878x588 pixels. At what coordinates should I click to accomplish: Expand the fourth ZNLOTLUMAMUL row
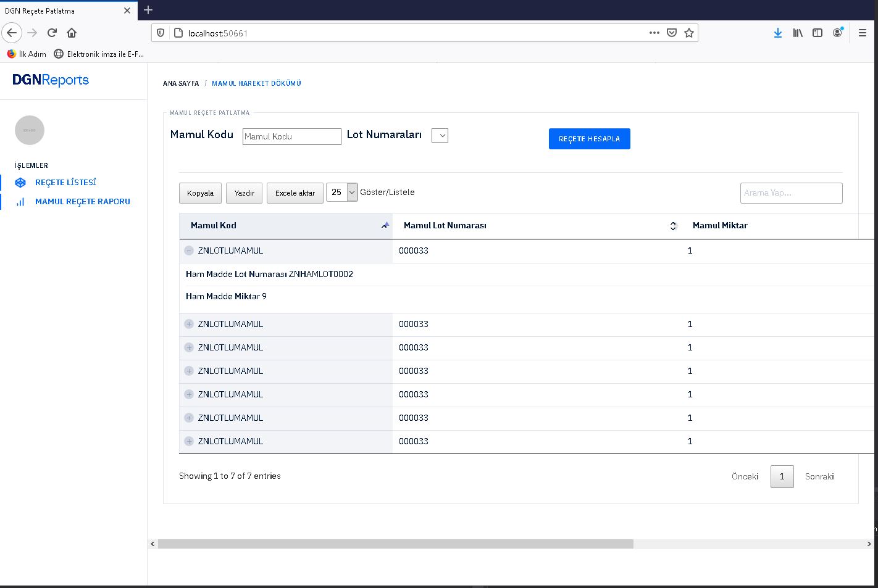(189, 371)
